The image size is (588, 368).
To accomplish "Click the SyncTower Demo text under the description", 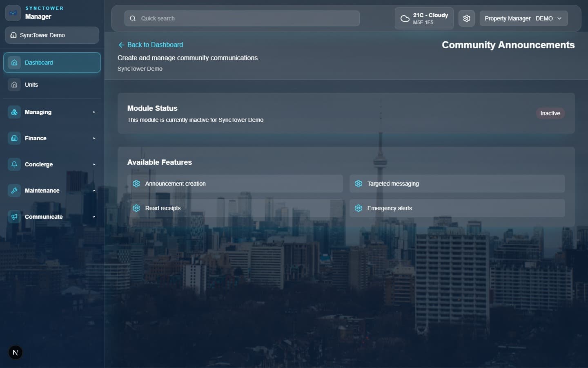I will [x=140, y=69].
